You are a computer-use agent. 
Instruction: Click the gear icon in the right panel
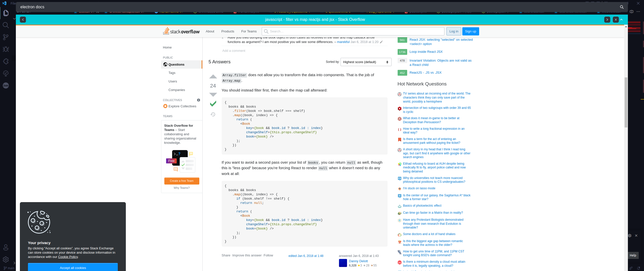coord(630,236)
